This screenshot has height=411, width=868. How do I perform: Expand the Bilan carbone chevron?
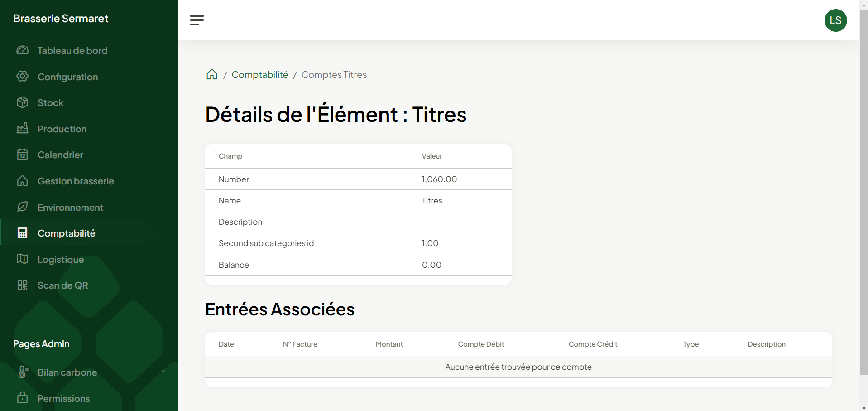[163, 372]
